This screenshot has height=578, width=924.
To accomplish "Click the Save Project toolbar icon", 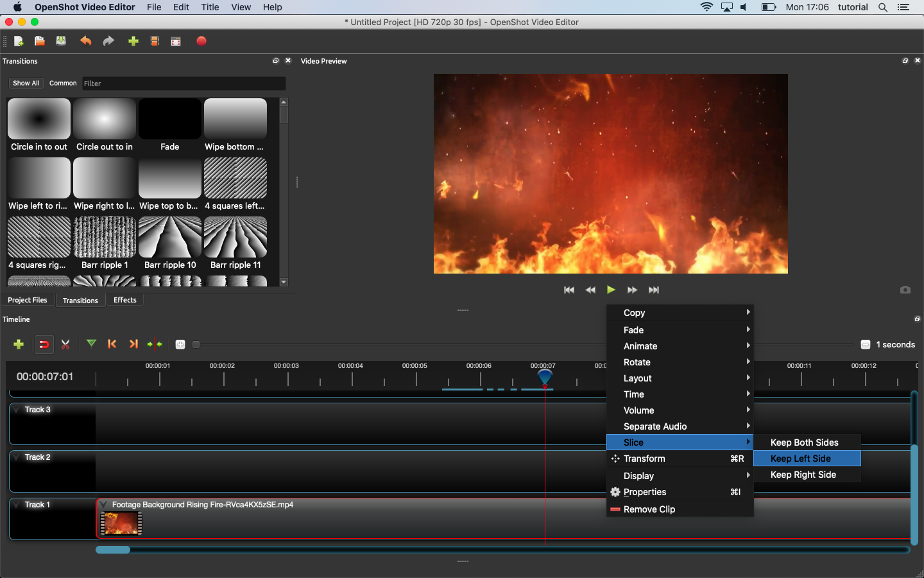I will tap(61, 41).
